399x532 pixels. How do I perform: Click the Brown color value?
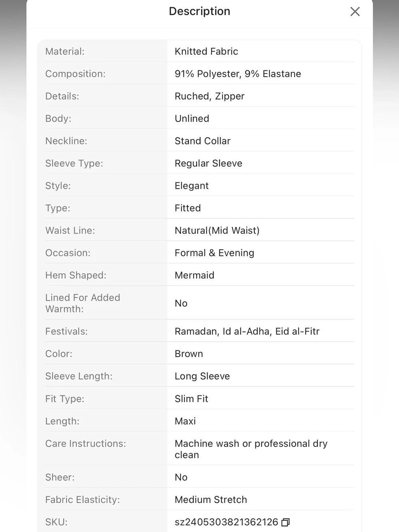pos(189,354)
